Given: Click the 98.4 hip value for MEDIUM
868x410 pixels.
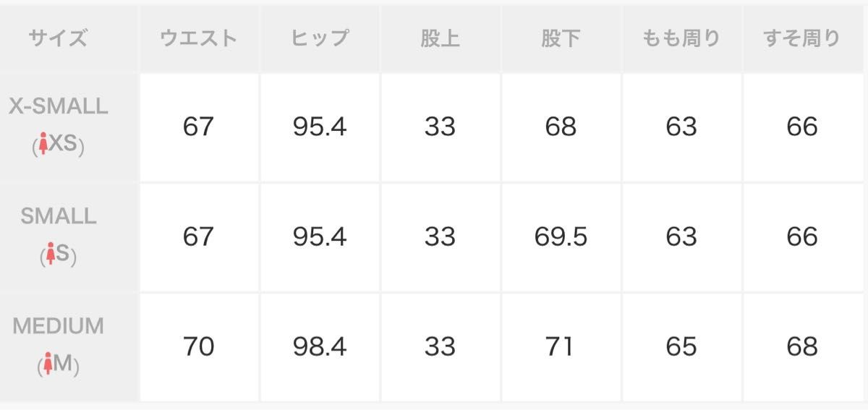Looking at the screenshot, I should click(x=320, y=347).
